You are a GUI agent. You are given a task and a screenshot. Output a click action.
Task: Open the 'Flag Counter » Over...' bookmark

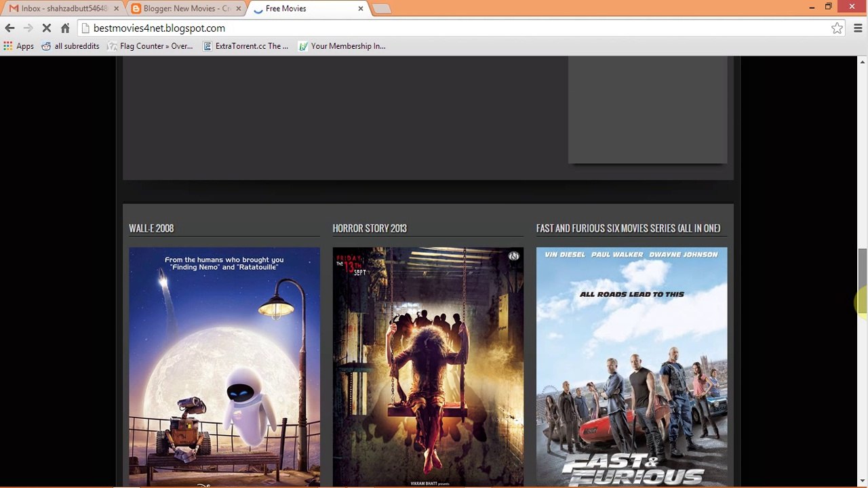point(150,46)
